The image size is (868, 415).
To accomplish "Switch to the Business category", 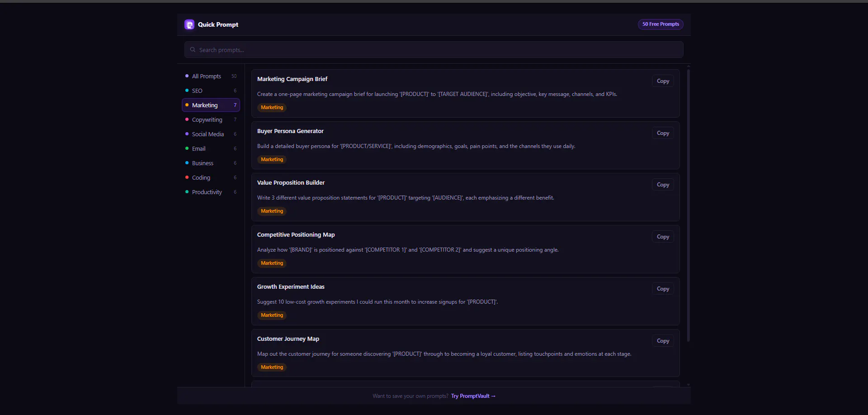I will tap(211, 163).
